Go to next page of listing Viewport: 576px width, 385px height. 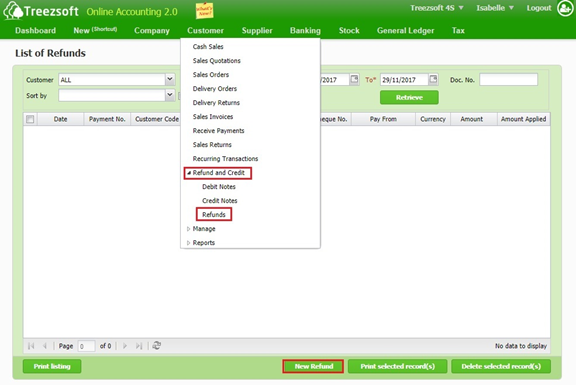(x=125, y=346)
